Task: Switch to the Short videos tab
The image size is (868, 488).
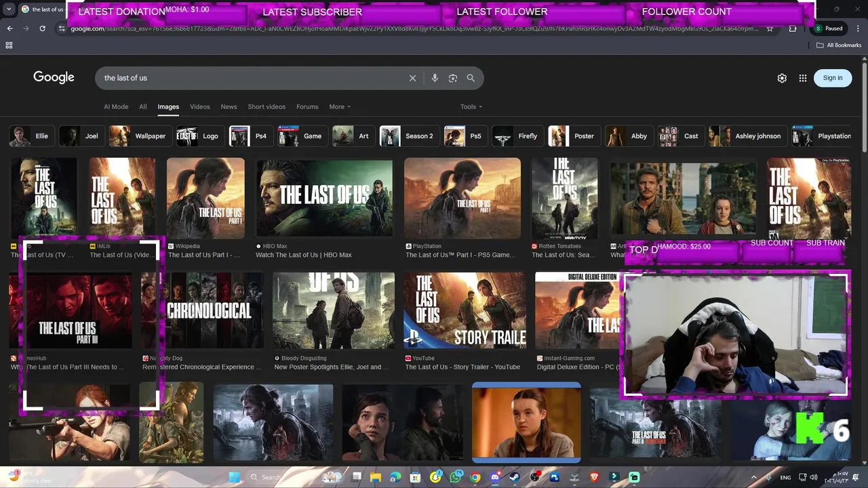Action: (x=267, y=106)
